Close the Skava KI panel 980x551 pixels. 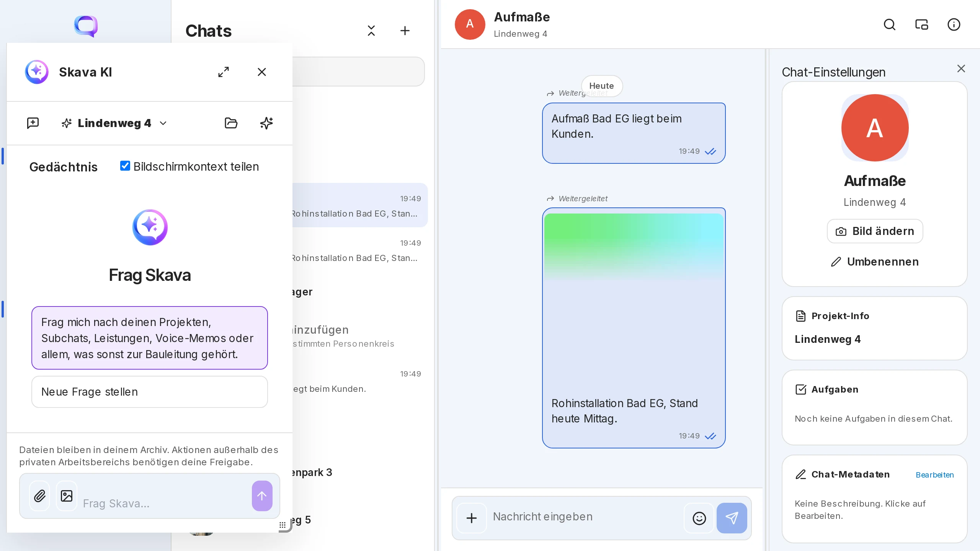click(x=262, y=72)
